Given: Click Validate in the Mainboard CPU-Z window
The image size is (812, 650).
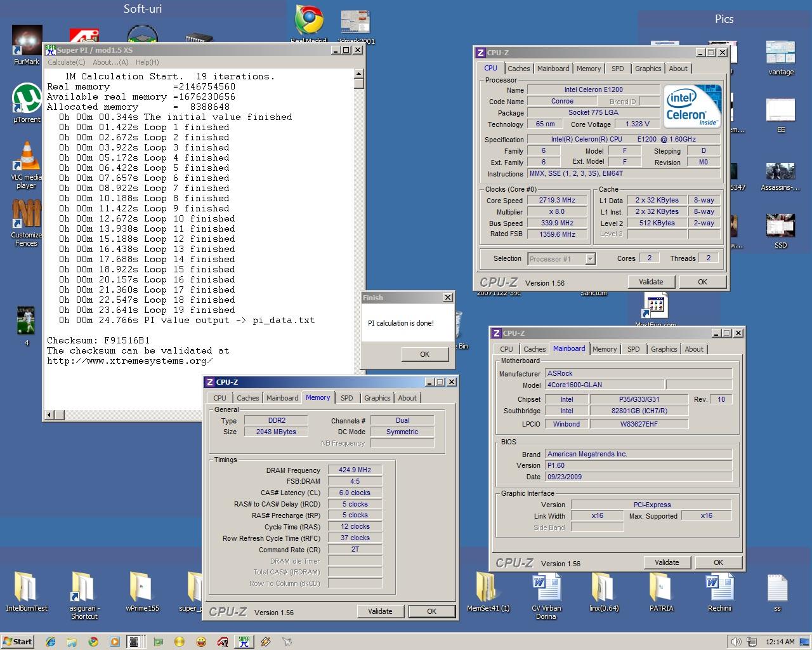Looking at the screenshot, I should point(667,562).
